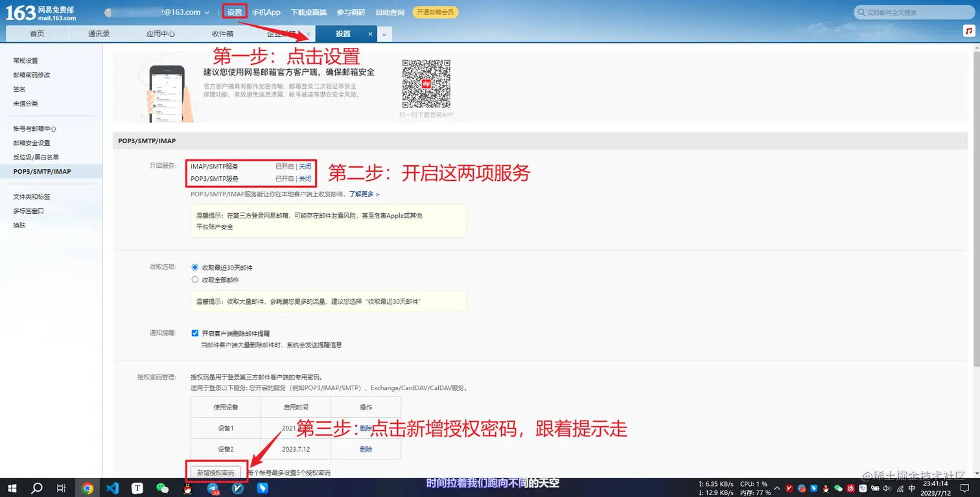Switch to the 通讯录 tab

[99, 33]
